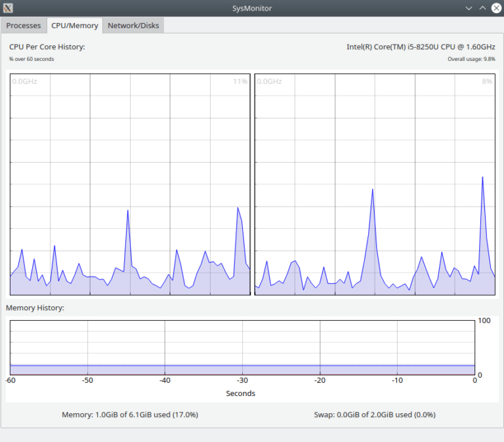504x442 pixels.
Task: Click the Memory 1.0GiB of 6.1GiB used text
Action: pyautogui.click(x=130, y=414)
